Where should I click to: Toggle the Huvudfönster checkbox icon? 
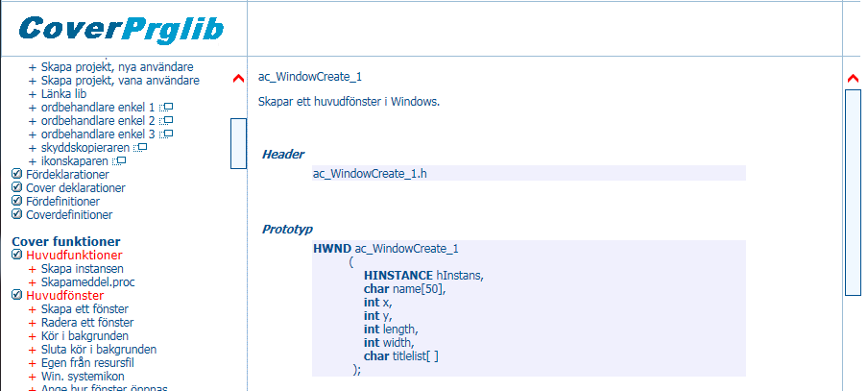[x=16, y=296]
